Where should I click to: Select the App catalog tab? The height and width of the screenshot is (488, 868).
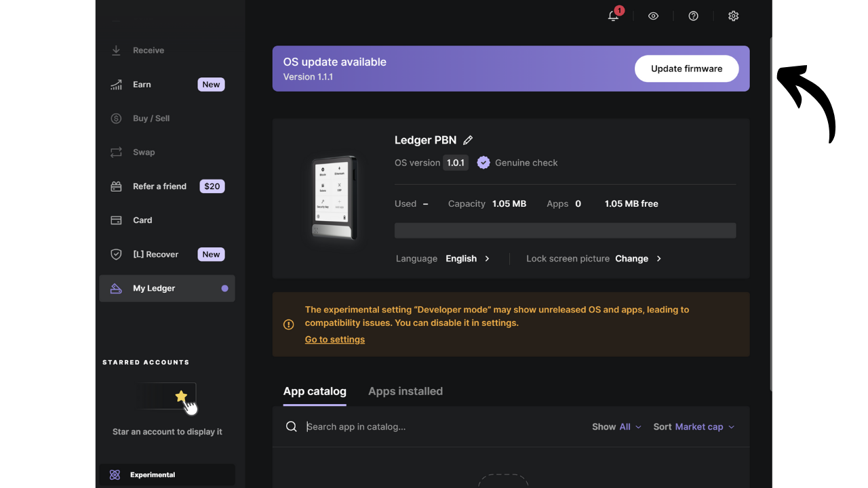click(315, 391)
